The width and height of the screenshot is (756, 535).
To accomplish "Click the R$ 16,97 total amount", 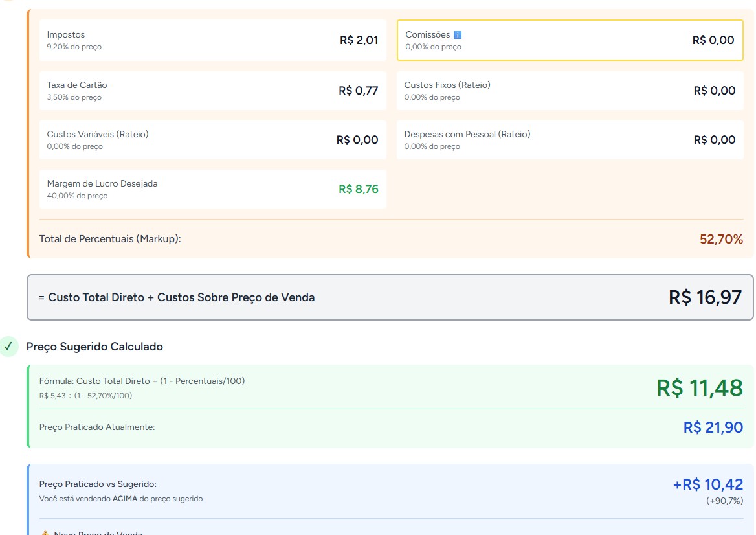I will [705, 298].
